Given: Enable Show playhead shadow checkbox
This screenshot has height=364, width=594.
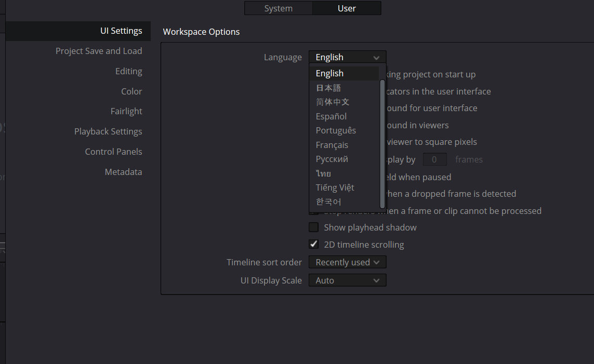Looking at the screenshot, I should (x=314, y=227).
